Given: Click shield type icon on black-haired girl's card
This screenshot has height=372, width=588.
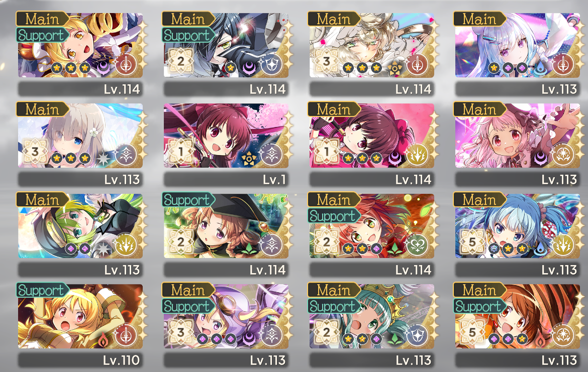Looking at the screenshot, I should pos(271,65).
